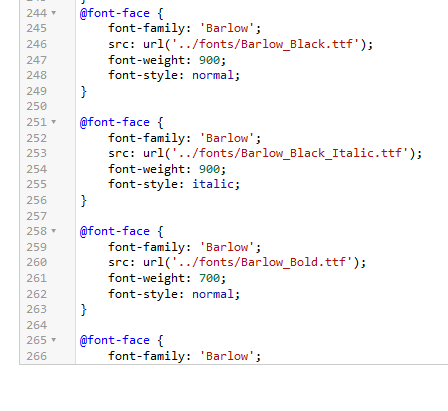Click line number 250 in the gutter
The image size is (448, 411).
pos(37,106)
